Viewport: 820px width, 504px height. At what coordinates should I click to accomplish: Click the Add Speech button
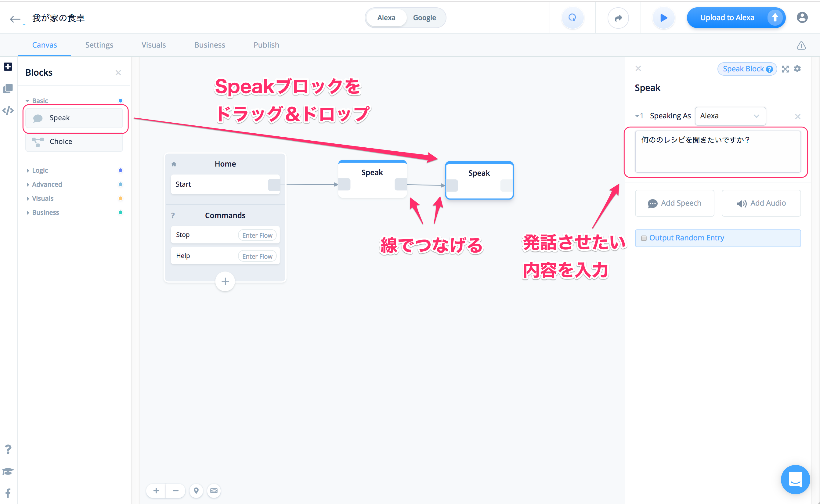click(674, 203)
